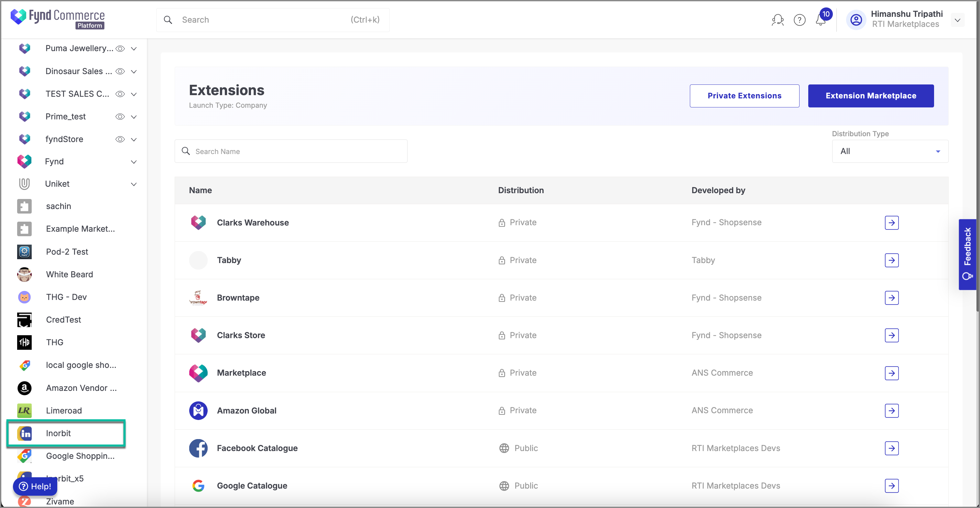Toggle eye icon for fyndStore
980x508 pixels.
(x=120, y=139)
